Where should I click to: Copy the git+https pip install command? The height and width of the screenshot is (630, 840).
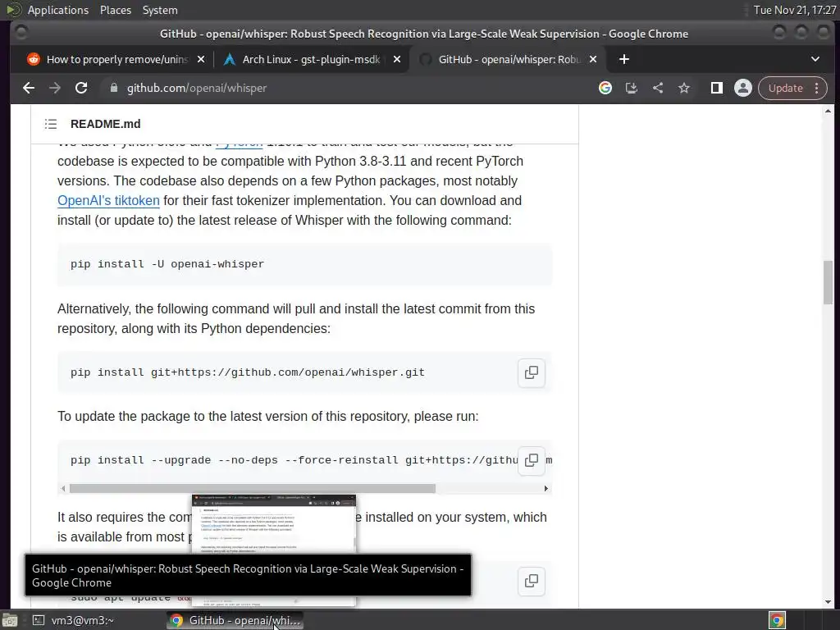532,372
